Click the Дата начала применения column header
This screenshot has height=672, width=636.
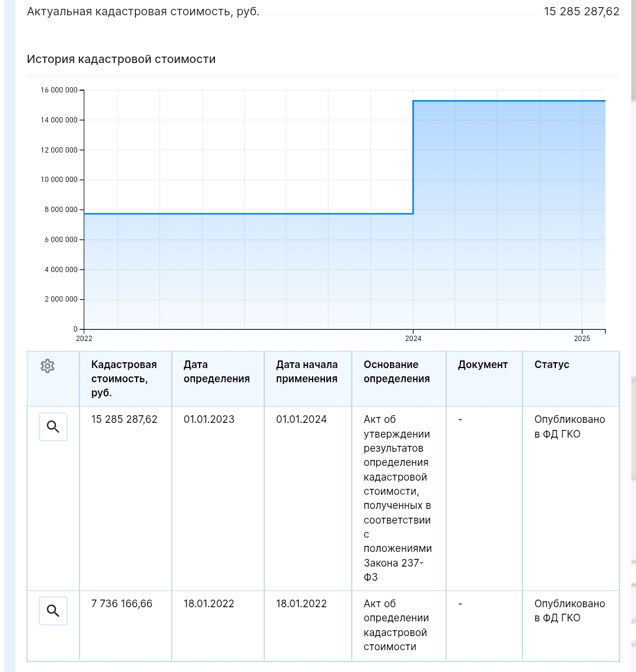[307, 372]
